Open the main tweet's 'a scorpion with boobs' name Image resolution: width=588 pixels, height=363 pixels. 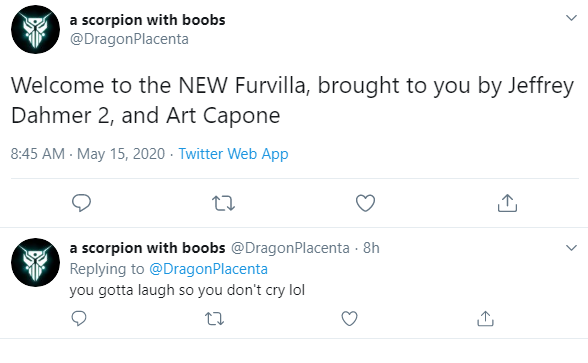(147, 20)
